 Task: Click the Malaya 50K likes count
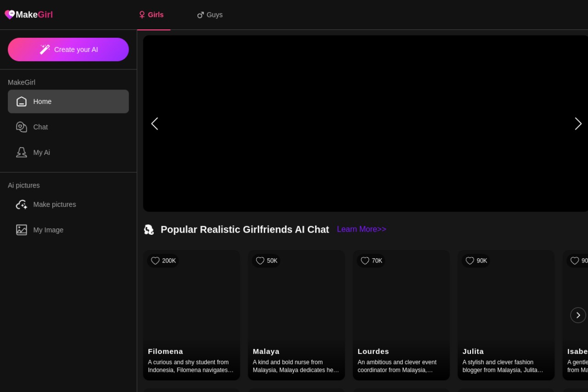pyautogui.click(x=272, y=261)
